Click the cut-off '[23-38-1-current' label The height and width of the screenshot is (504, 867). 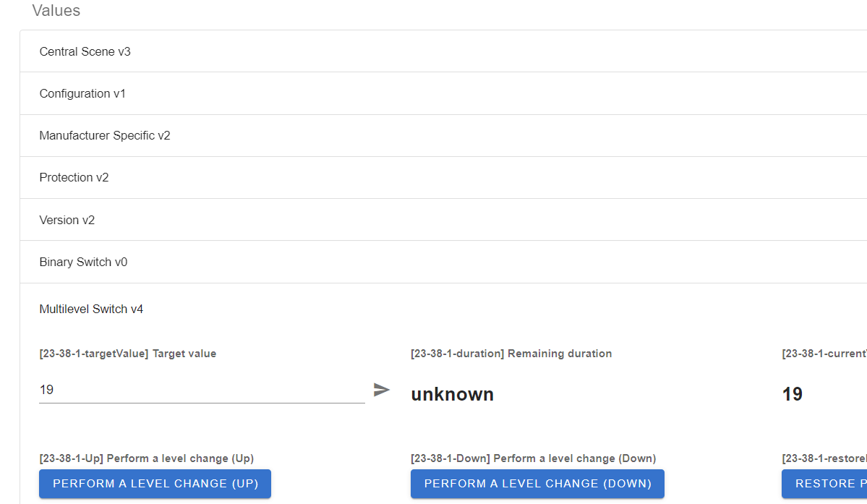pyautogui.click(x=824, y=354)
